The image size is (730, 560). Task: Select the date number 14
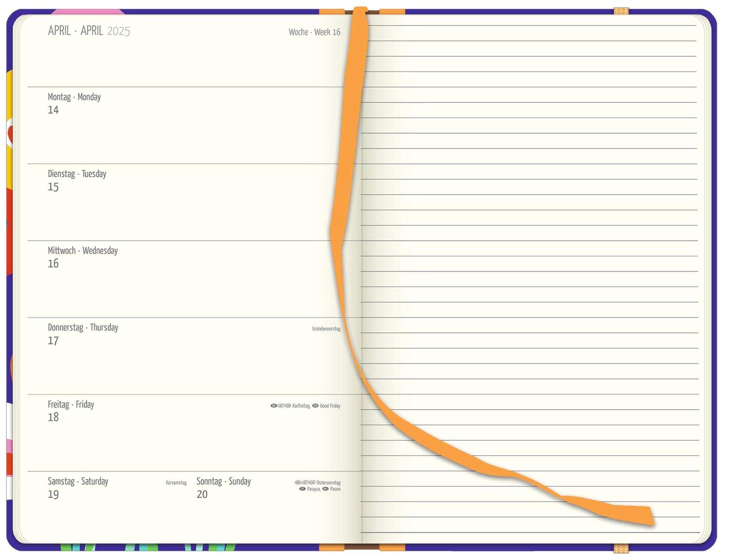[53, 110]
